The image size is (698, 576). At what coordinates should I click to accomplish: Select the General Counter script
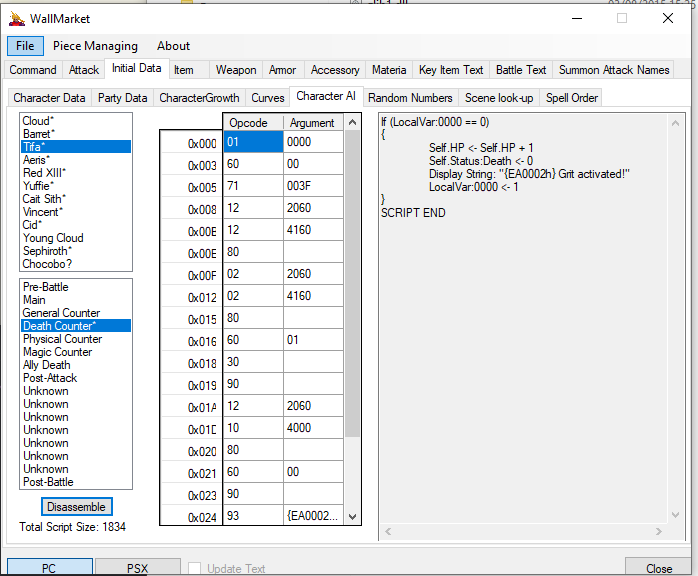pyautogui.click(x=76, y=313)
